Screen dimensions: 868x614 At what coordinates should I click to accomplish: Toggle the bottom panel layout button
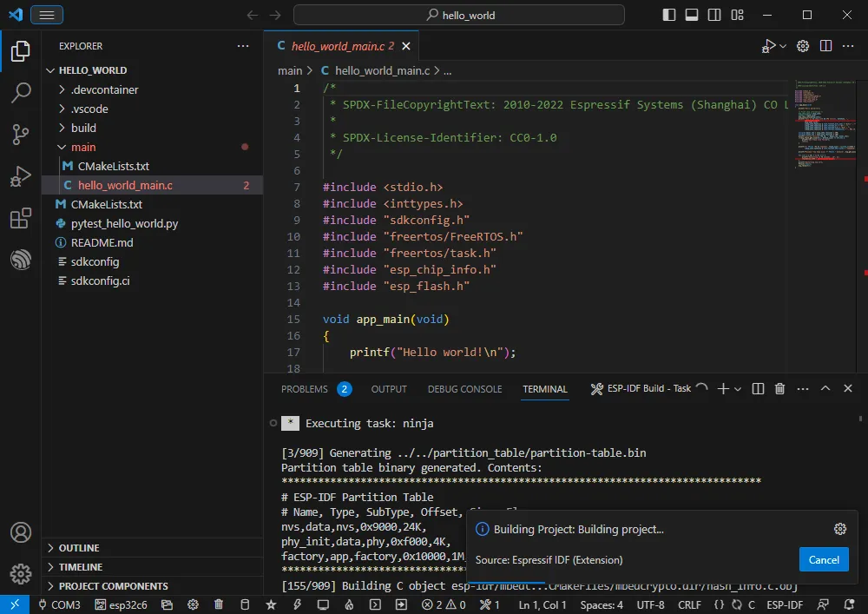[692, 15]
